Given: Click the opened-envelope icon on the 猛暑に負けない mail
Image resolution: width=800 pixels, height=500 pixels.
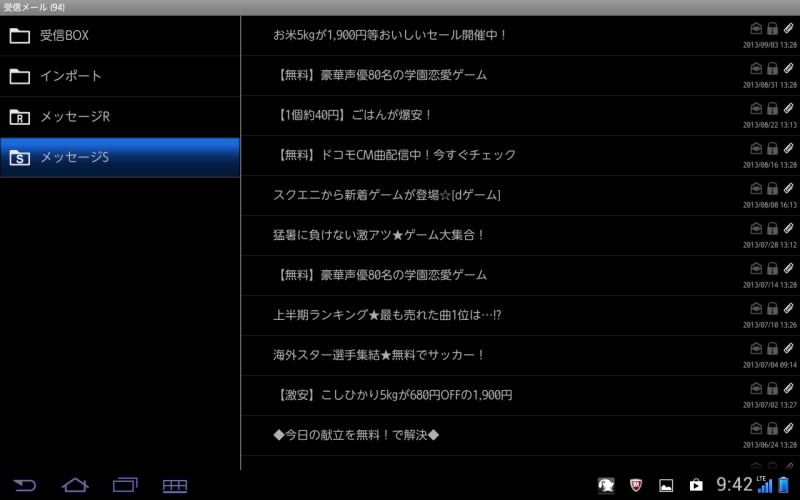Looking at the screenshot, I should [756, 228].
